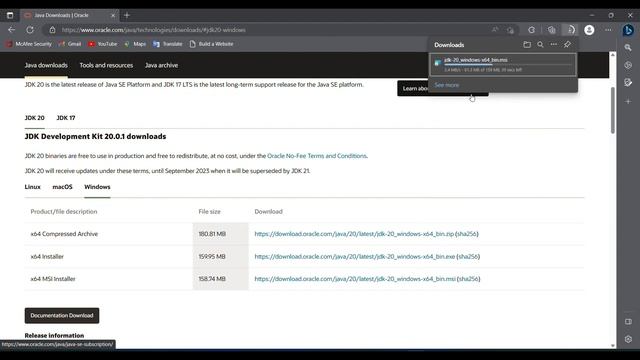Screen dimensions: 640x360
Task: Search downloads in Downloads panel
Action: click(540, 44)
